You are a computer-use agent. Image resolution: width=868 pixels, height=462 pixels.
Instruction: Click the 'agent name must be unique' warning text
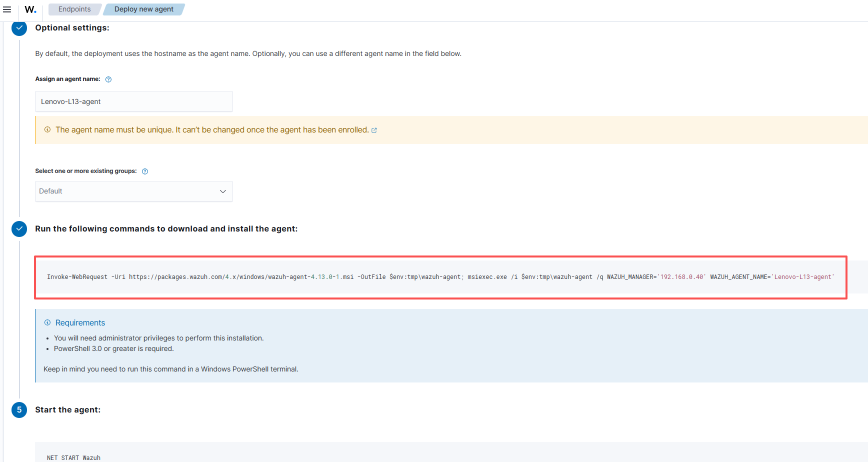point(212,130)
